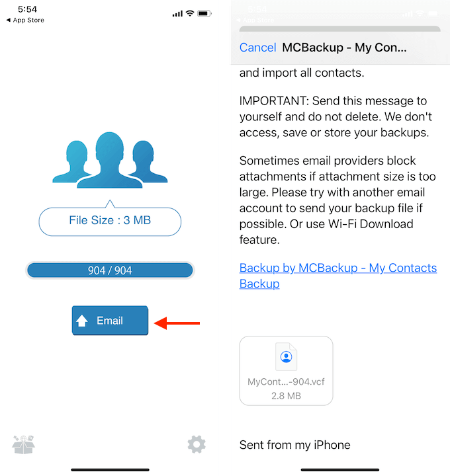Viewport: 450px width, 476px height.
Task: Tap the battery status icon
Action: pyautogui.click(x=204, y=13)
